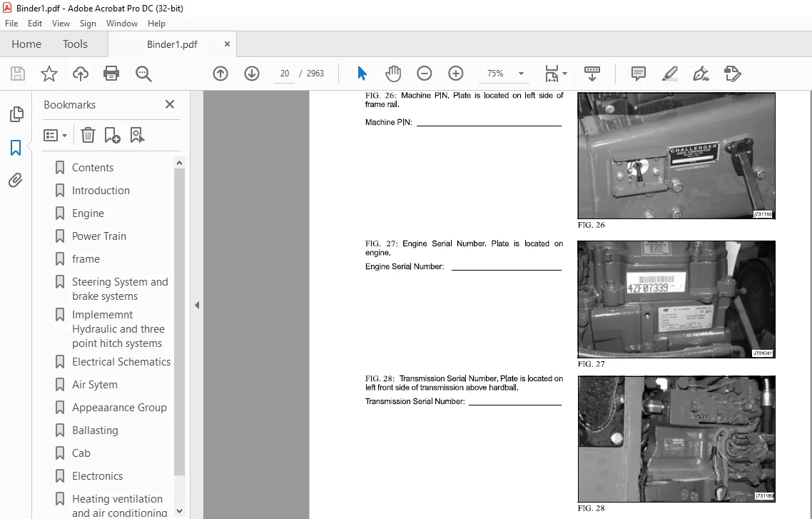Add file to starred with star icon
Image resolution: width=812 pixels, height=519 pixels.
click(49, 74)
